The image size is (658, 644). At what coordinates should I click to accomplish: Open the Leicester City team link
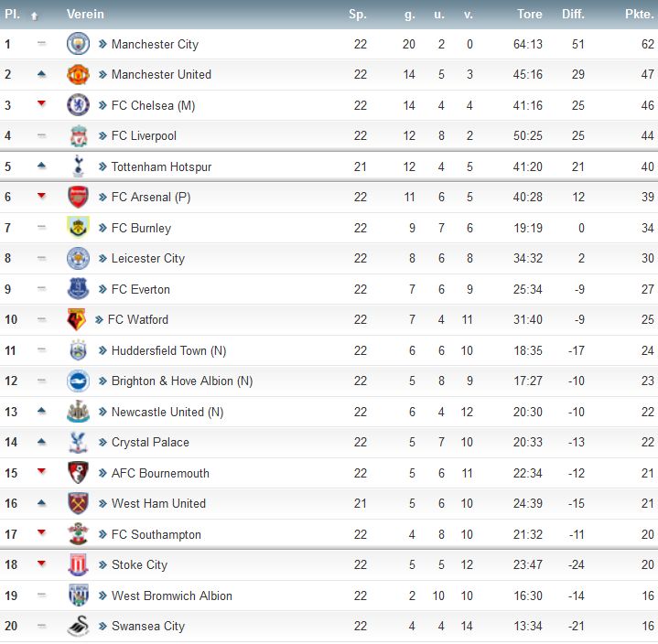(147, 259)
